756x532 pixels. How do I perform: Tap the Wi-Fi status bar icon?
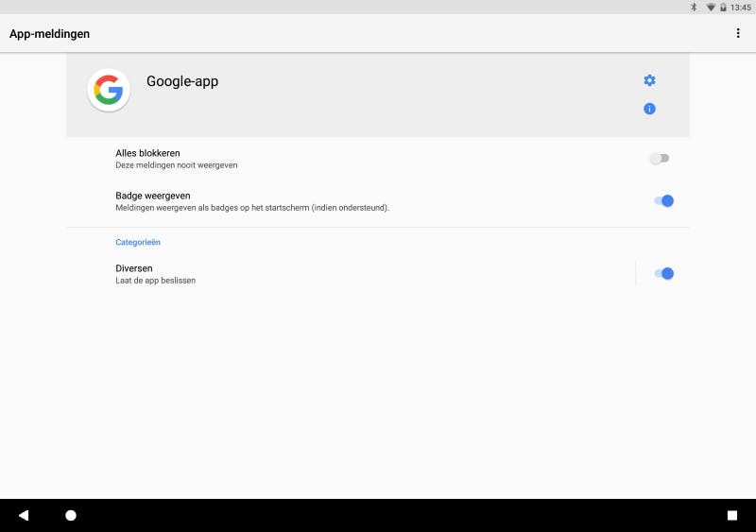coord(710,7)
